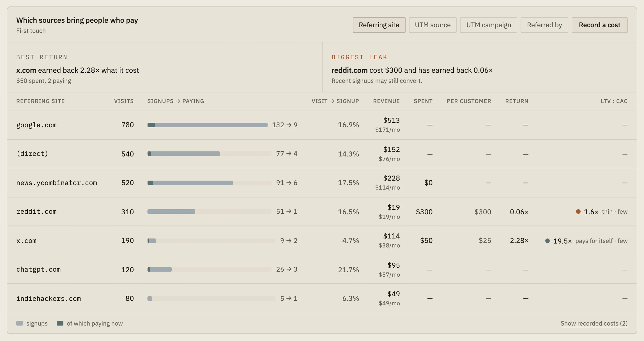Click the 0.06× return value
Screen dimensions: 644x341
click(519, 212)
